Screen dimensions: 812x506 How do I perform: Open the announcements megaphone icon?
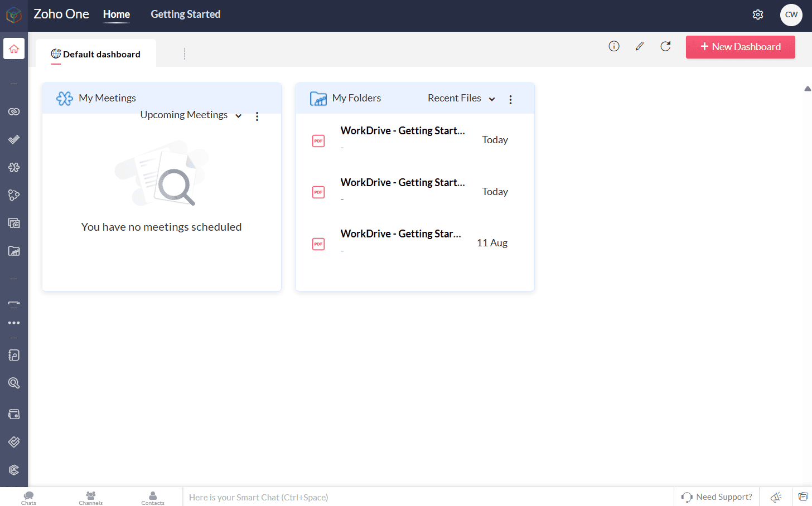(776, 497)
